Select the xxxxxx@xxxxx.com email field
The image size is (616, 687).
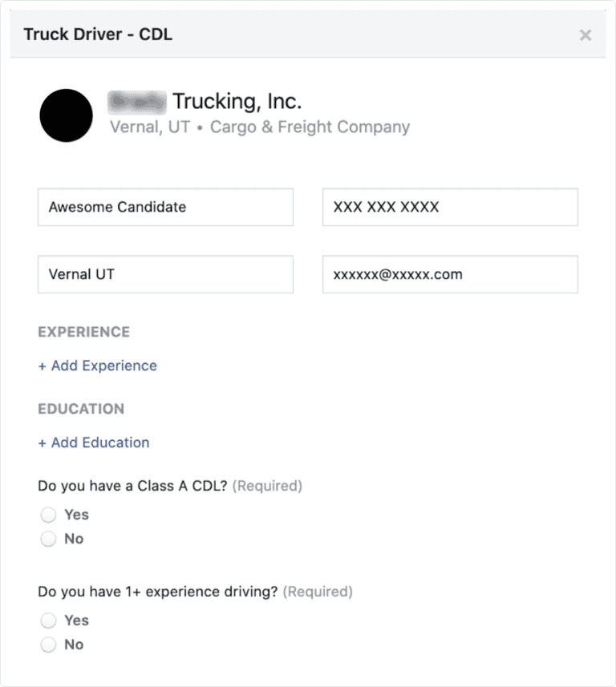click(450, 274)
